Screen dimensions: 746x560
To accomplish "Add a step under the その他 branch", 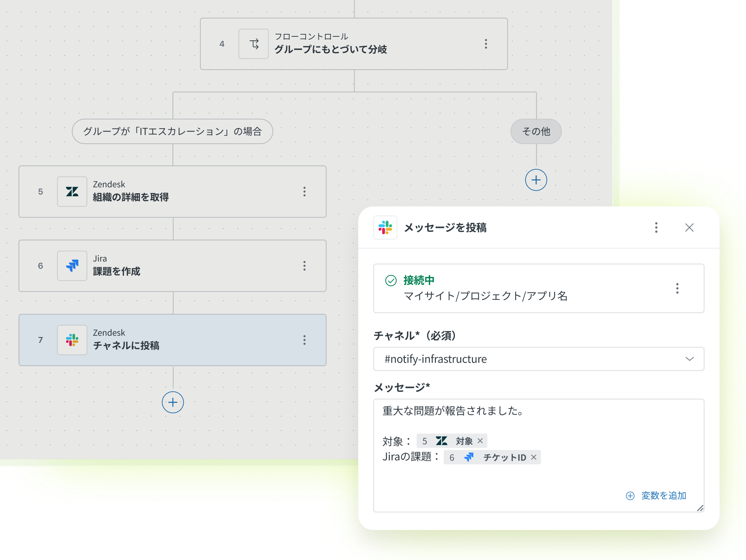I will click(536, 180).
